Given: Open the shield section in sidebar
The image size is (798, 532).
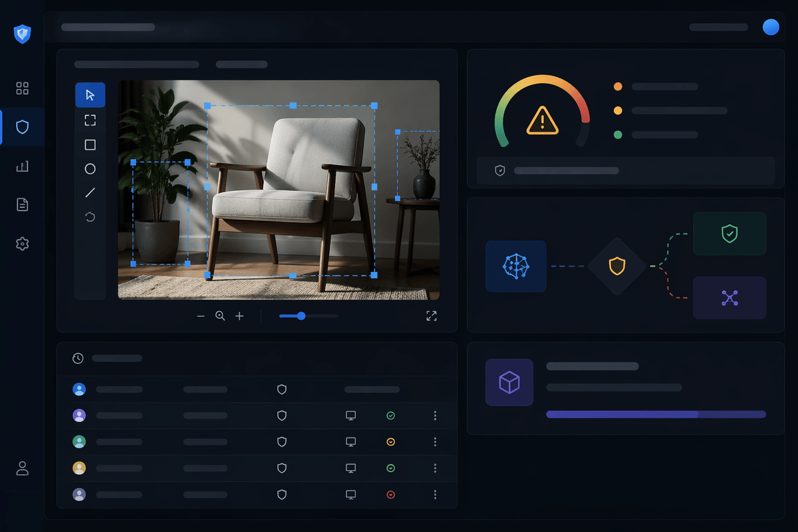Looking at the screenshot, I should (x=23, y=127).
